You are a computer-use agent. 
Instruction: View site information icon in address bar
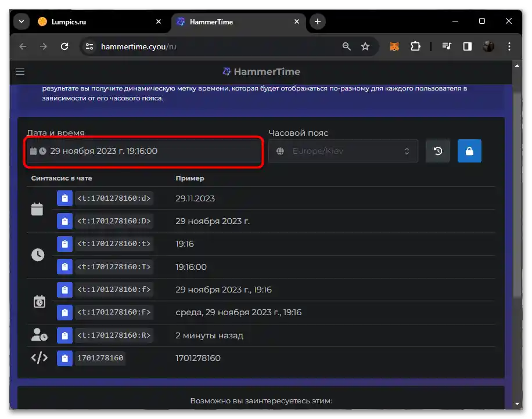(x=89, y=46)
